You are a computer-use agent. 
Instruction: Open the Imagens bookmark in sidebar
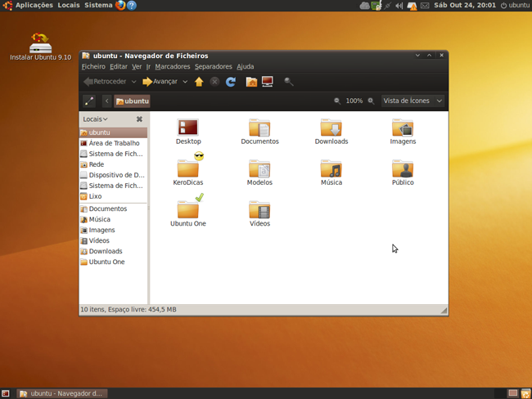coord(113,230)
